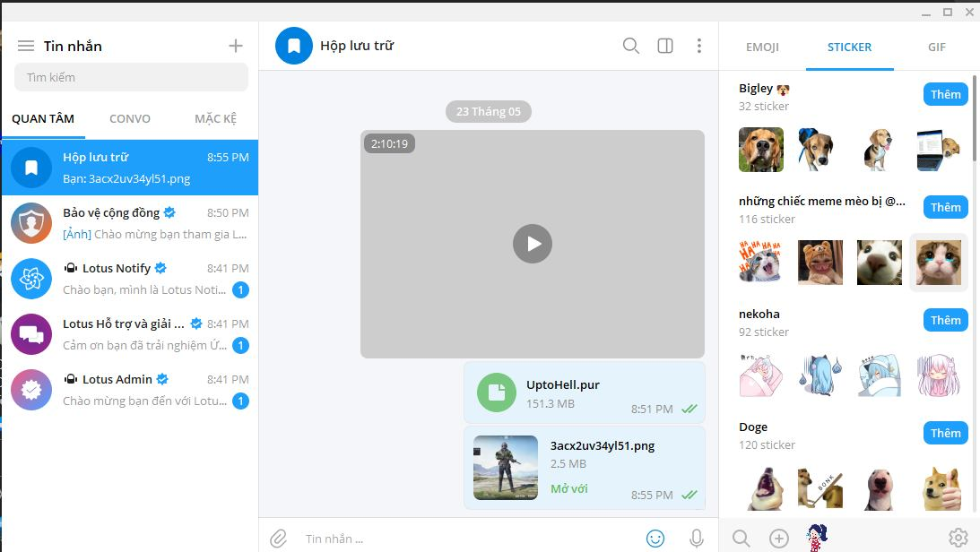The image size is (980, 552).
Task: Open the girl character sticker set icon
Action: [x=816, y=538]
